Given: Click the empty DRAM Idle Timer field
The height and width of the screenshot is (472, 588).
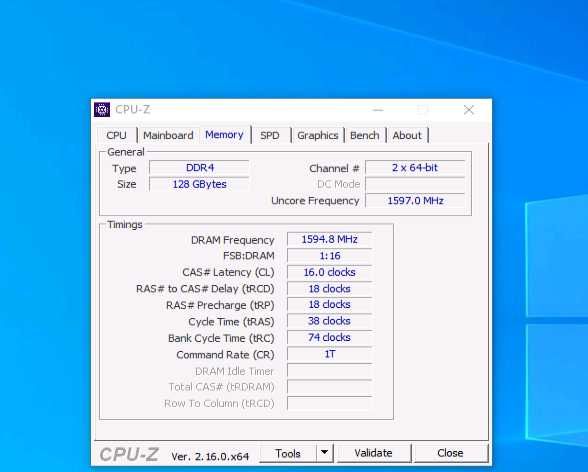Looking at the screenshot, I should point(330,371).
